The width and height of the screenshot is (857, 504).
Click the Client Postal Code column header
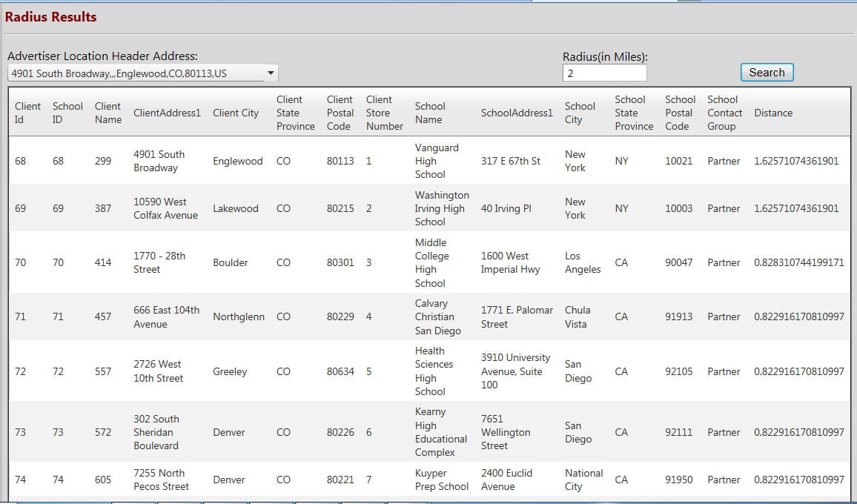(340, 113)
